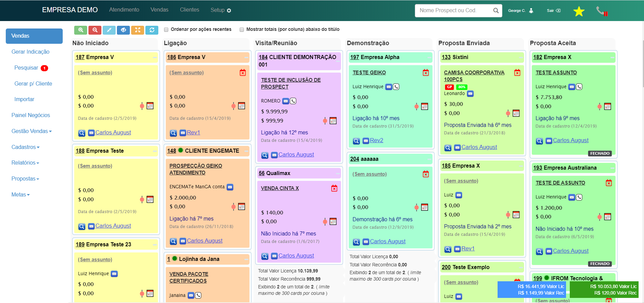This screenshot has width=644, height=303.
Task: Expand Relatórios dropdown
Action: click(x=25, y=163)
